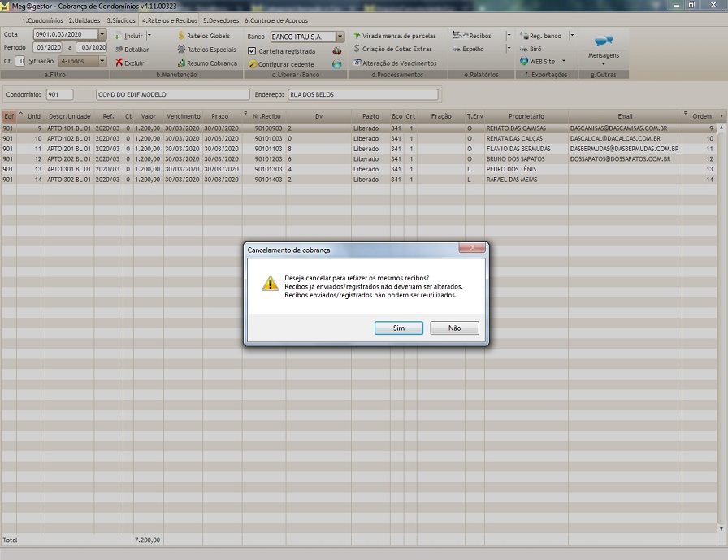Screen dimensions: 728x560
Task: Open the Situação 4-Todos dropdown
Action: 102,61
